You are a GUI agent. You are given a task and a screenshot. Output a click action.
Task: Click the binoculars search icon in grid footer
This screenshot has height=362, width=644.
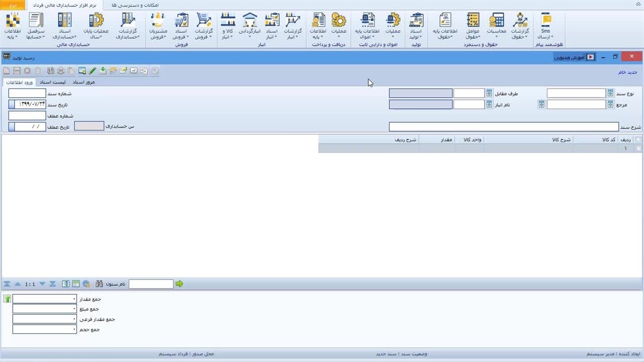pyautogui.click(x=99, y=284)
